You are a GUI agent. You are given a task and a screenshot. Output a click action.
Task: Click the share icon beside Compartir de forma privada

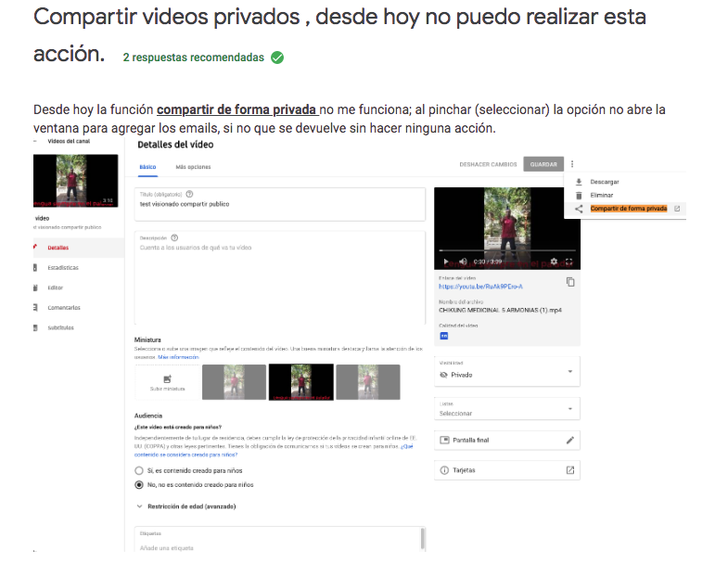click(579, 209)
